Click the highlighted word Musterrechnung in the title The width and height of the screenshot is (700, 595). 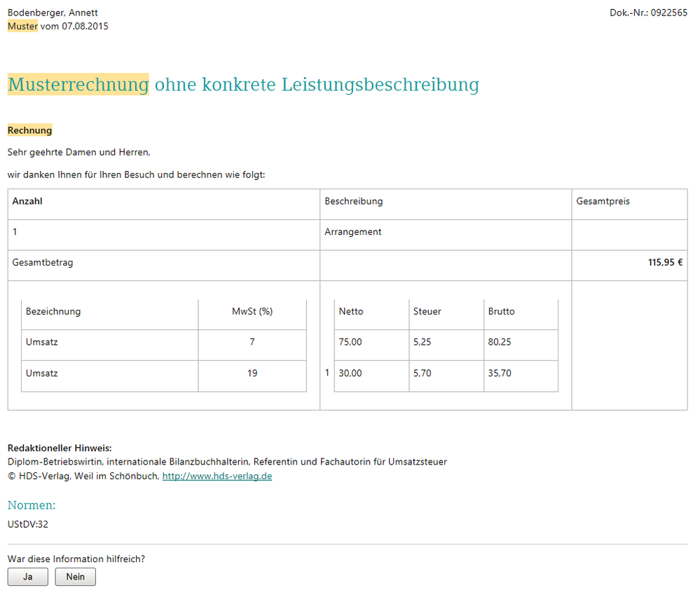coord(78,85)
